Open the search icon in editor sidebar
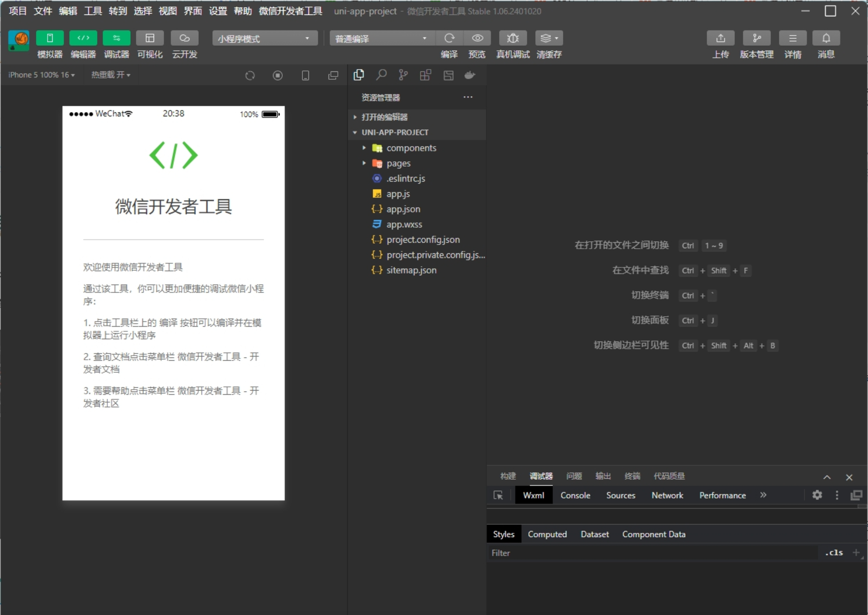 pos(381,75)
